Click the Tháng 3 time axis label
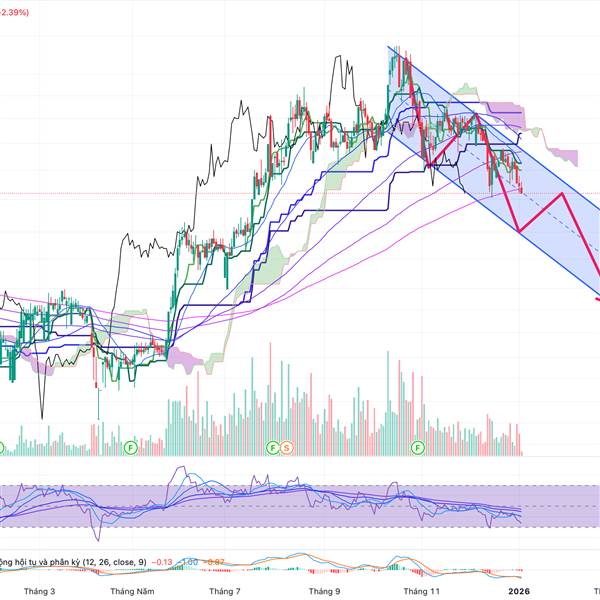 [x=39, y=591]
